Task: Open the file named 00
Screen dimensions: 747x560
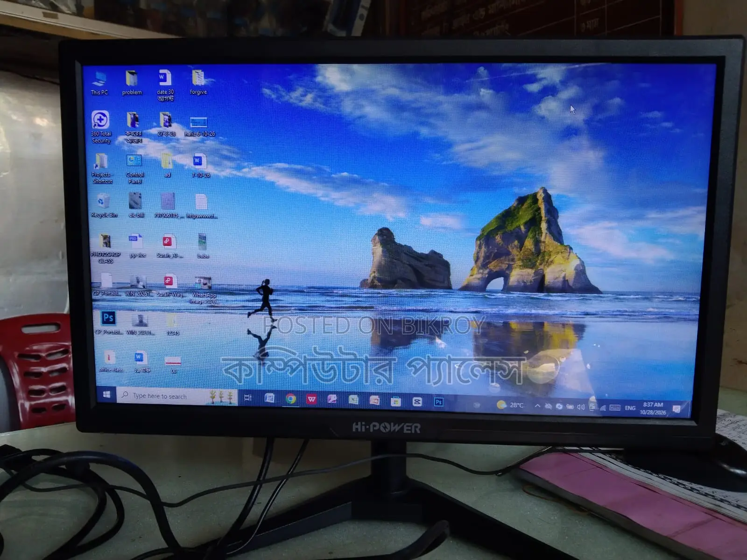Action: pyautogui.click(x=173, y=364)
